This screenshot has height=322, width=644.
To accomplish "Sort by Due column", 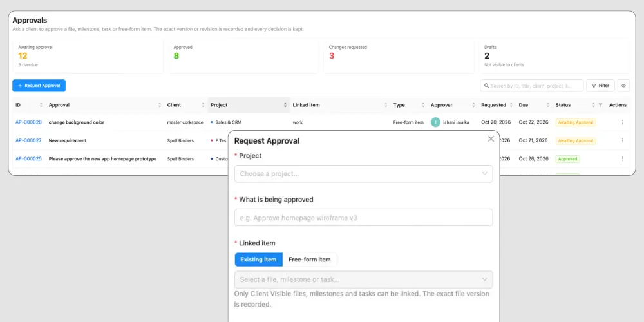I will coord(548,105).
